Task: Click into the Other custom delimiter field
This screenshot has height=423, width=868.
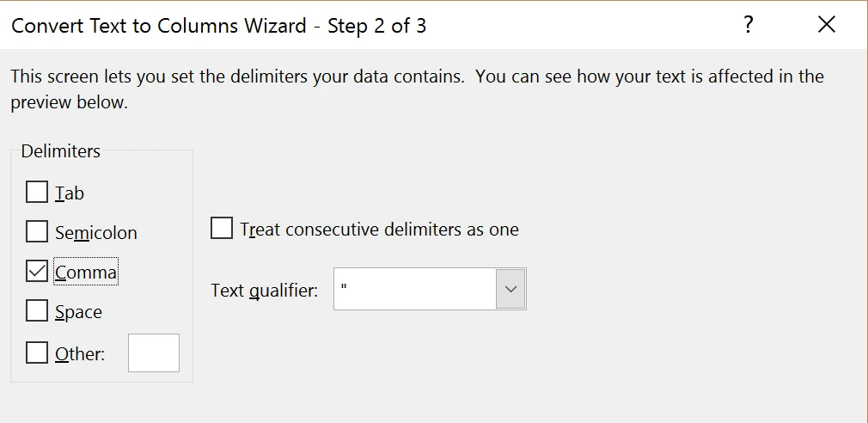Action: click(154, 352)
